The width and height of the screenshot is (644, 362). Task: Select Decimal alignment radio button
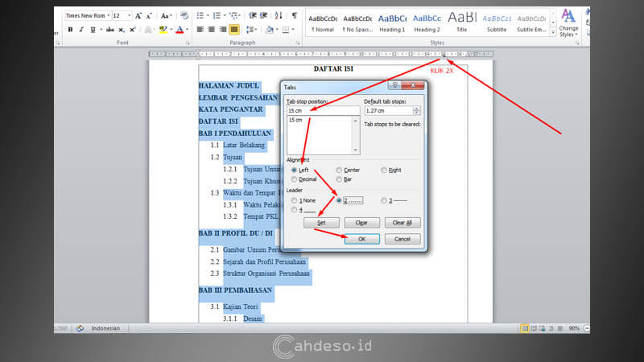click(x=294, y=179)
